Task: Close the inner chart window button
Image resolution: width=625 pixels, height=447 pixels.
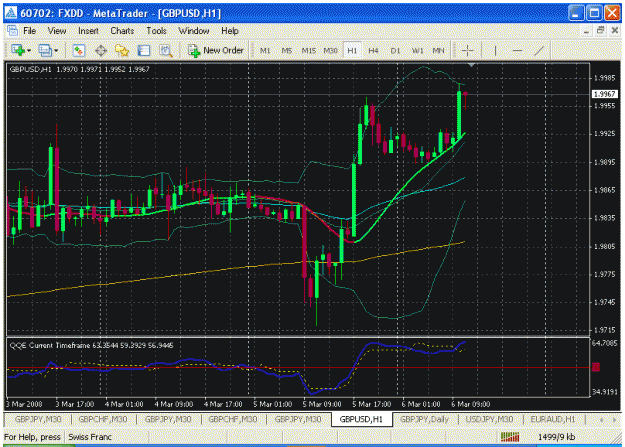Action: (x=615, y=30)
